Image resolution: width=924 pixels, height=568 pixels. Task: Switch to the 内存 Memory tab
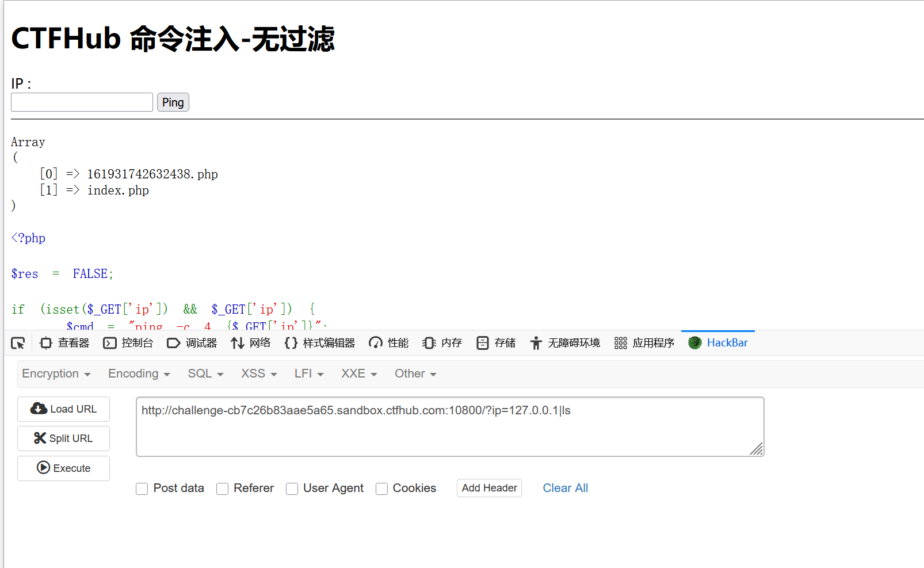click(x=442, y=343)
